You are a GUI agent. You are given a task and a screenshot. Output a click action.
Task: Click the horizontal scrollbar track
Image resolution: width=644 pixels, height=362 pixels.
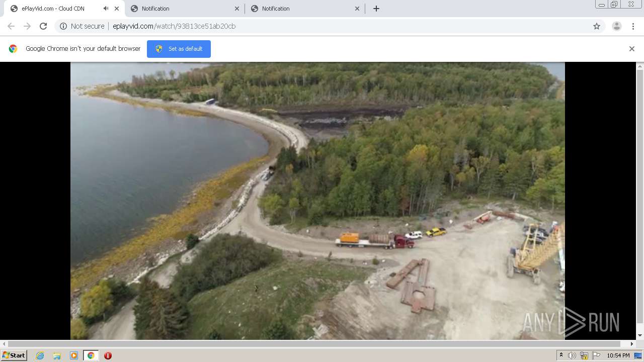pos(318,344)
